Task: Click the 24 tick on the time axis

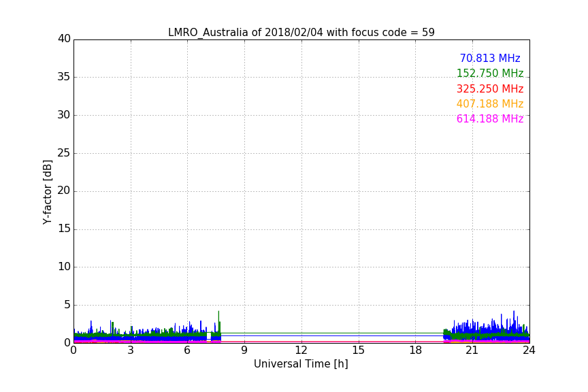Action: click(529, 350)
